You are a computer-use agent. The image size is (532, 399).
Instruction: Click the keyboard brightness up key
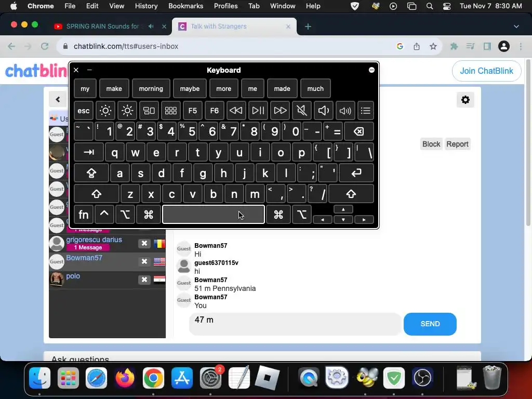pyautogui.click(x=127, y=110)
